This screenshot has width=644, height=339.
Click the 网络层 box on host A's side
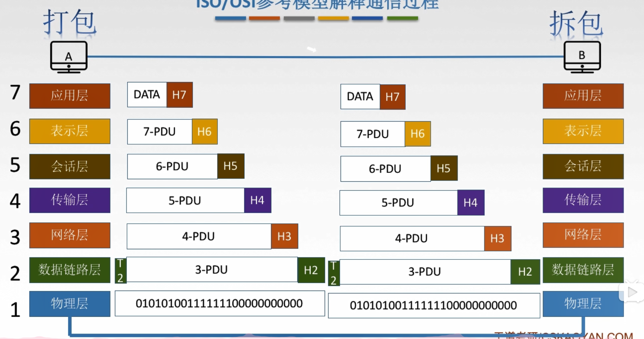[70, 235]
